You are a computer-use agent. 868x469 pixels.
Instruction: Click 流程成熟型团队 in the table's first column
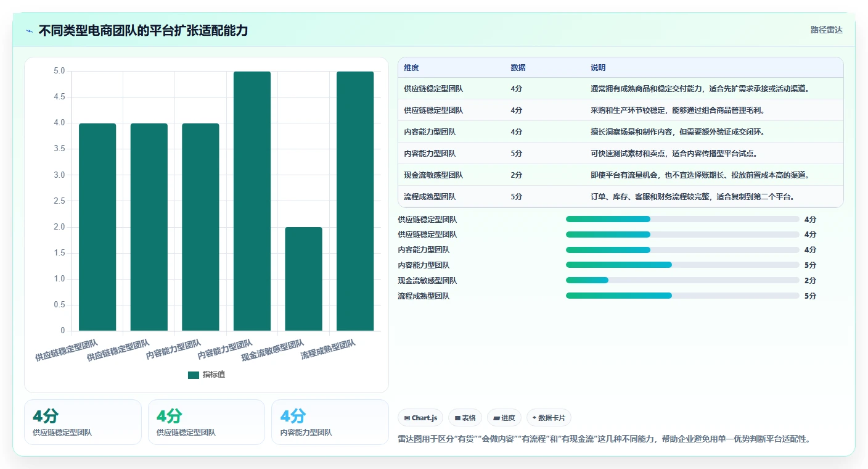click(430, 197)
